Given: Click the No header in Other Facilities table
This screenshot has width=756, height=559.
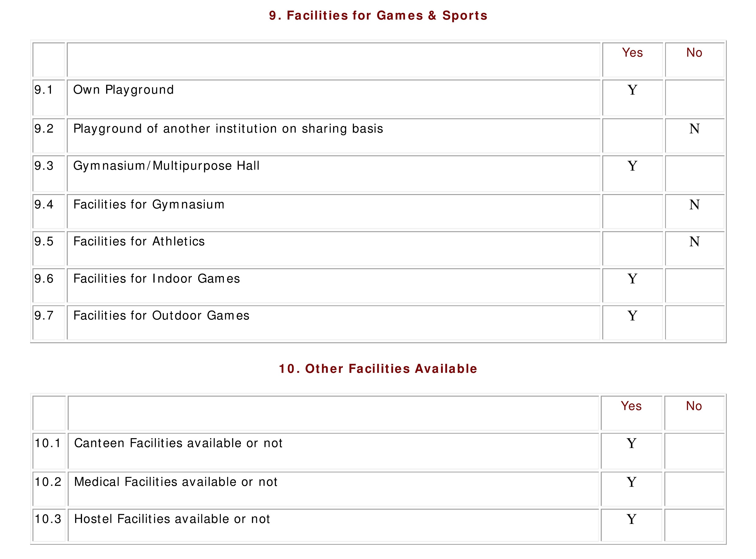Looking at the screenshot, I should (694, 406).
